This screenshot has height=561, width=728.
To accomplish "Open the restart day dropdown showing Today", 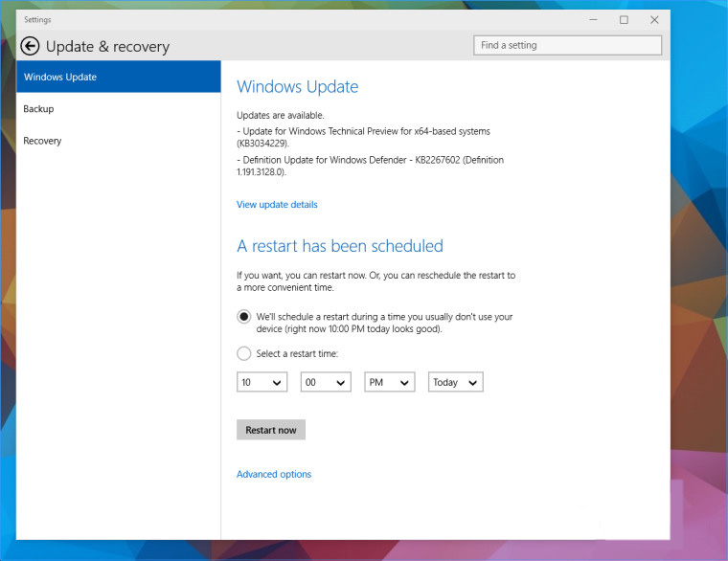I will pyautogui.click(x=455, y=382).
